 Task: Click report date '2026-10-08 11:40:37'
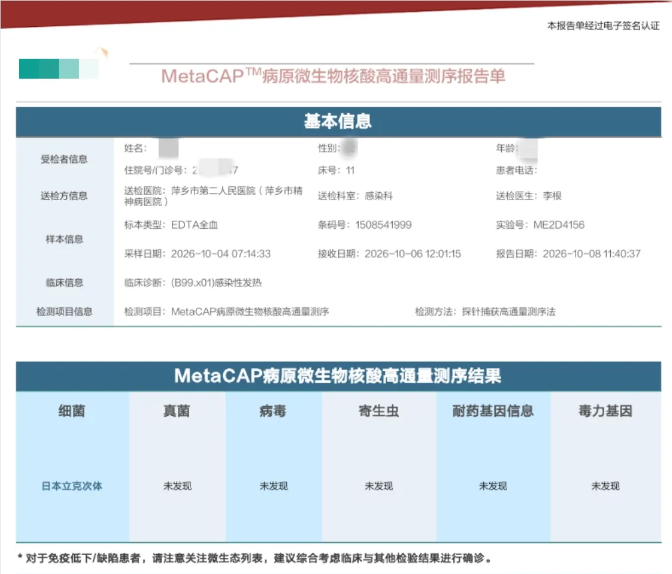pyautogui.click(x=592, y=254)
